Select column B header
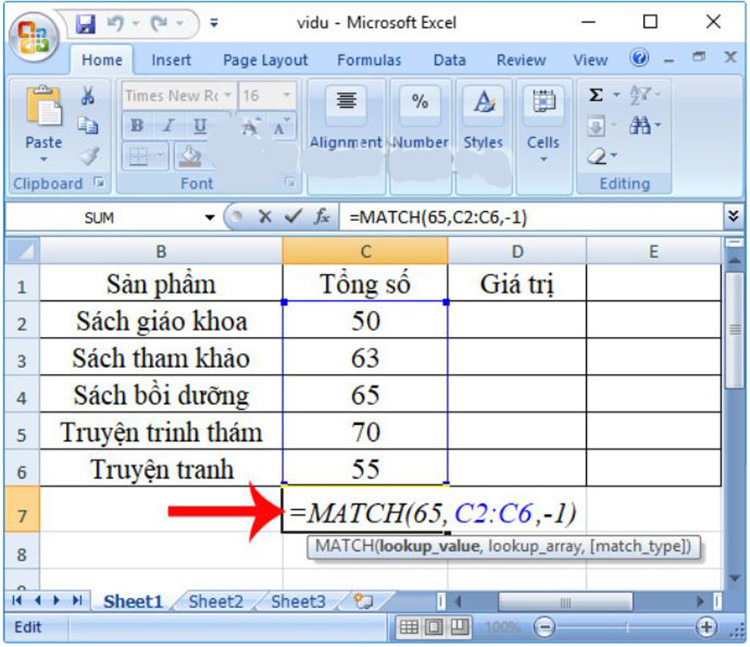 161,251
